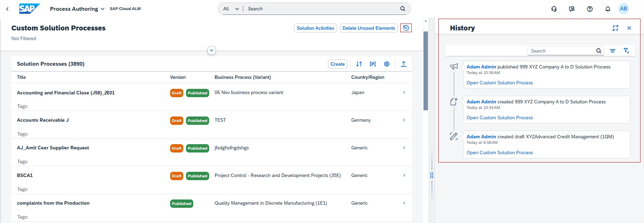Enter full screen for History panel

tap(615, 28)
